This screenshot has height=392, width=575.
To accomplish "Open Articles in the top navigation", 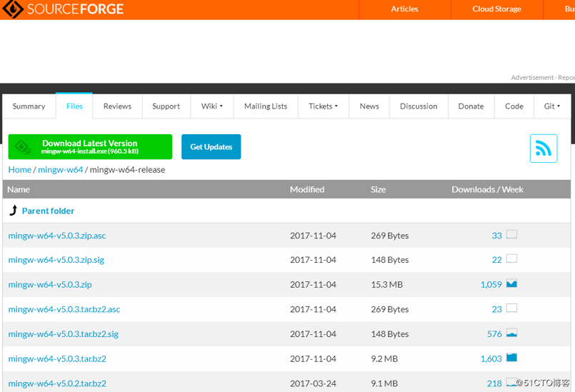I will (x=404, y=9).
